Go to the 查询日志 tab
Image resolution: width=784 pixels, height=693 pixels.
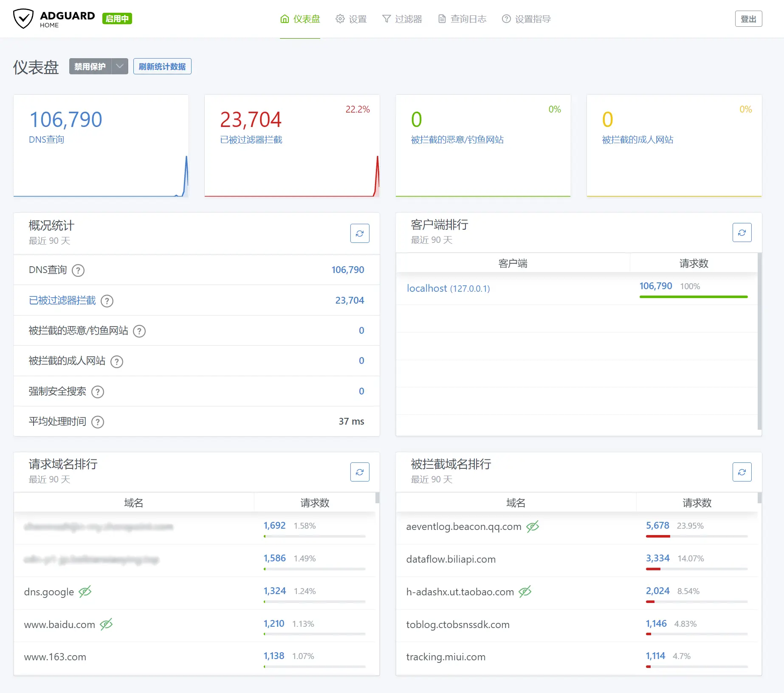(462, 19)
